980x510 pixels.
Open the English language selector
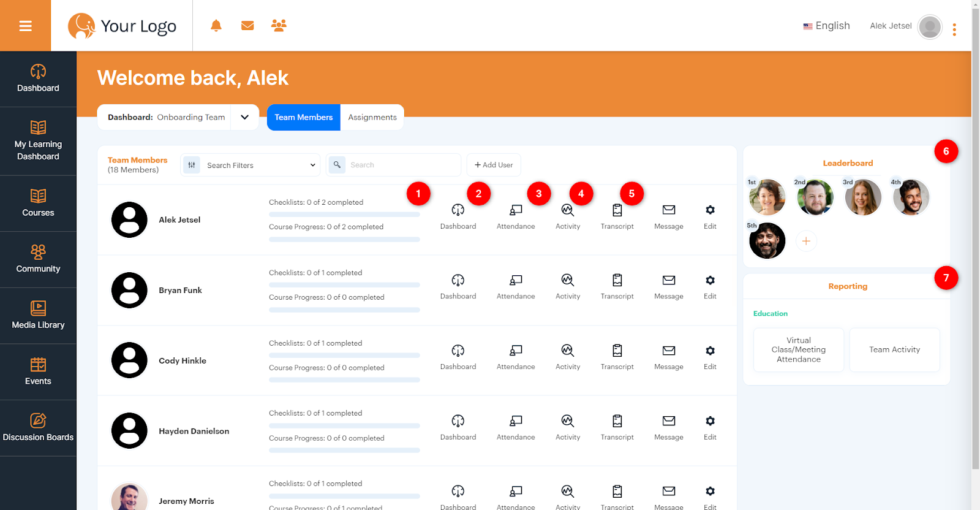click(826, 26)
